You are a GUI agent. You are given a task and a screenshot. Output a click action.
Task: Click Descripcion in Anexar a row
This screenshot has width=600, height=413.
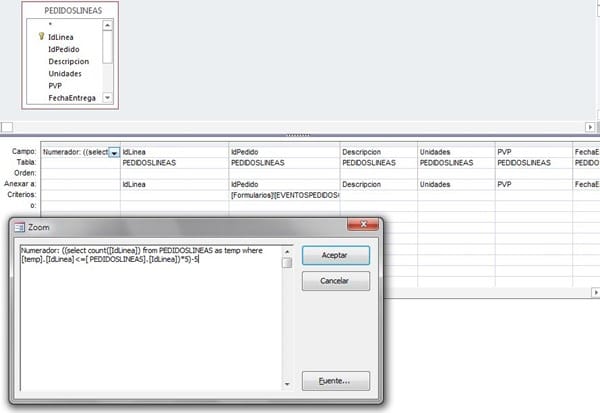pyautogui.click(x=378, y=184)
